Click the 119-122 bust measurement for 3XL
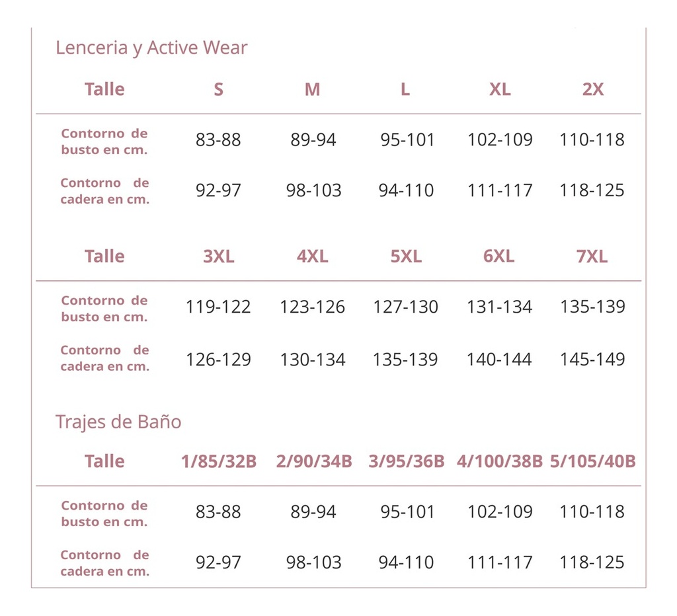The image size is (677, 616). (218, 307)
